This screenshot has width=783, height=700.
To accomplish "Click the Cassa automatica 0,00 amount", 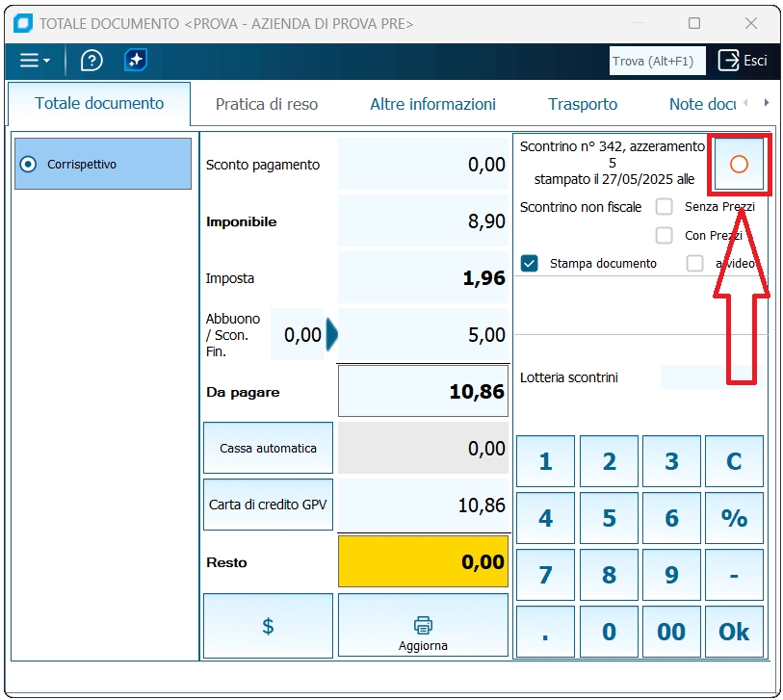I will [x=423, y=448].
